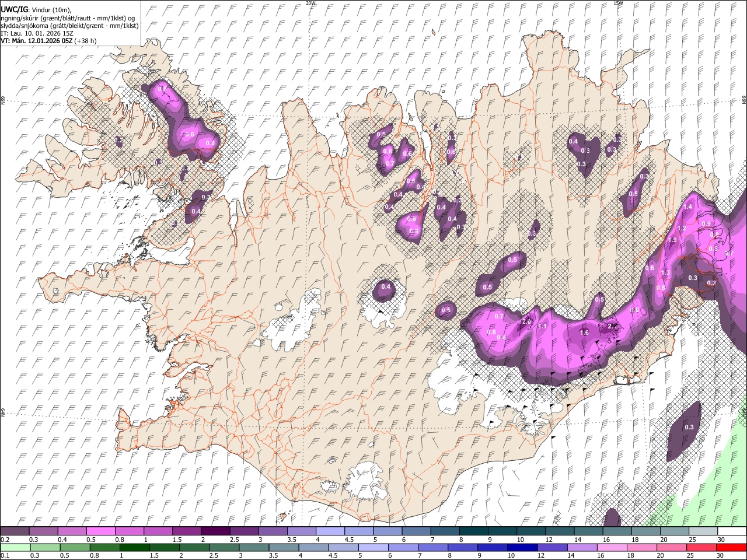Viewport: 747px width, 560px height.
Task: Select the top-row legend swatch labeled 1.5
Action: tap(186, 531)
